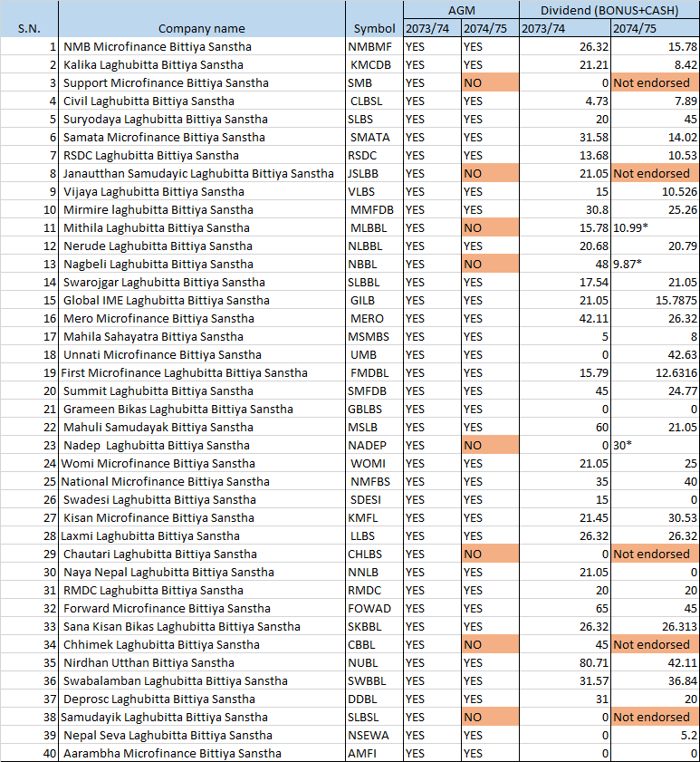Click the 'SWBBL' symbol cell
Viewport: 700px width, 762px height.
pos(374,681)
